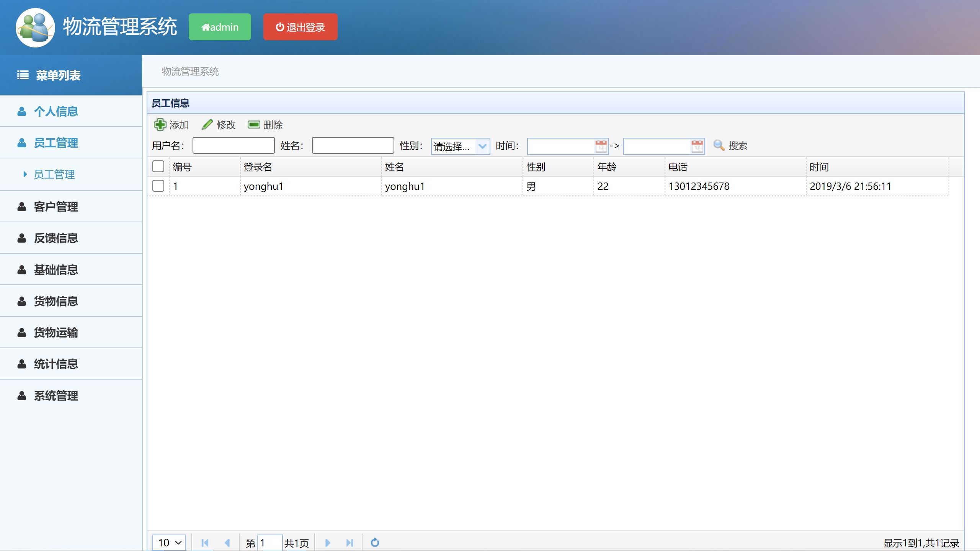Toggle the checkbox next to yonghu1

click(158, 186)
